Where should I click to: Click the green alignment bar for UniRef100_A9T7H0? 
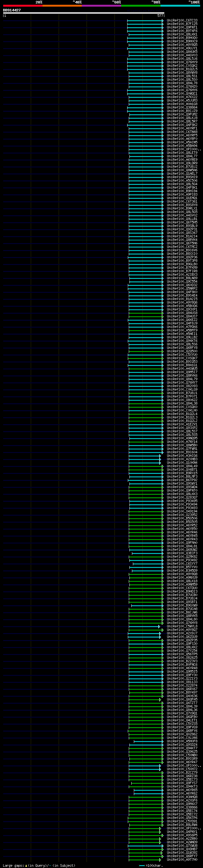pyautogui.click(x=145, y=859)
